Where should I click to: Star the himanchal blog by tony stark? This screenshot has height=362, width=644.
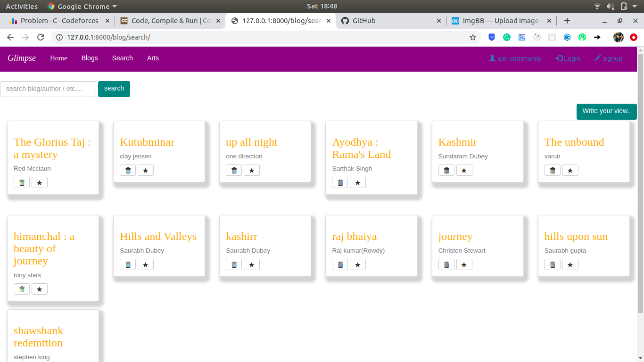(x=40, y=289)
